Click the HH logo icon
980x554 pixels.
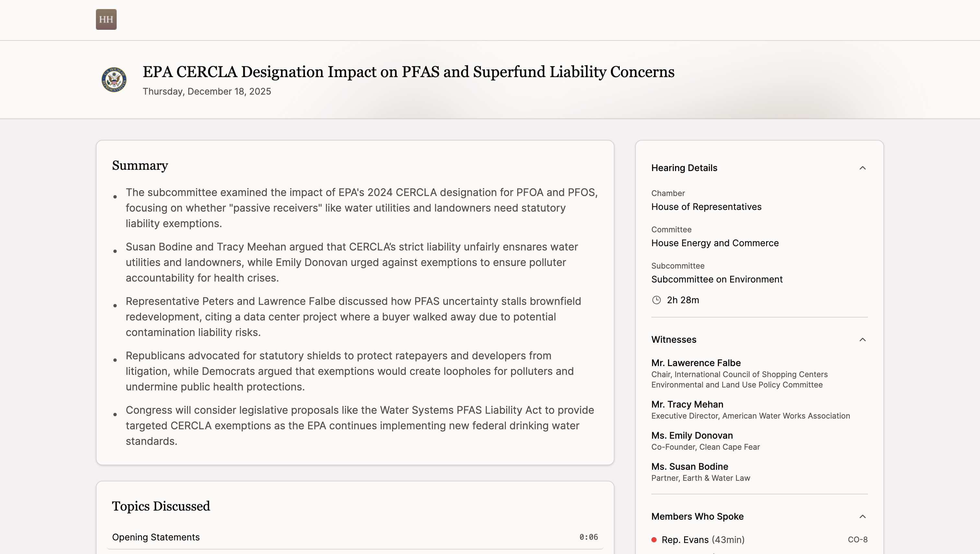[x=106, y=19]
